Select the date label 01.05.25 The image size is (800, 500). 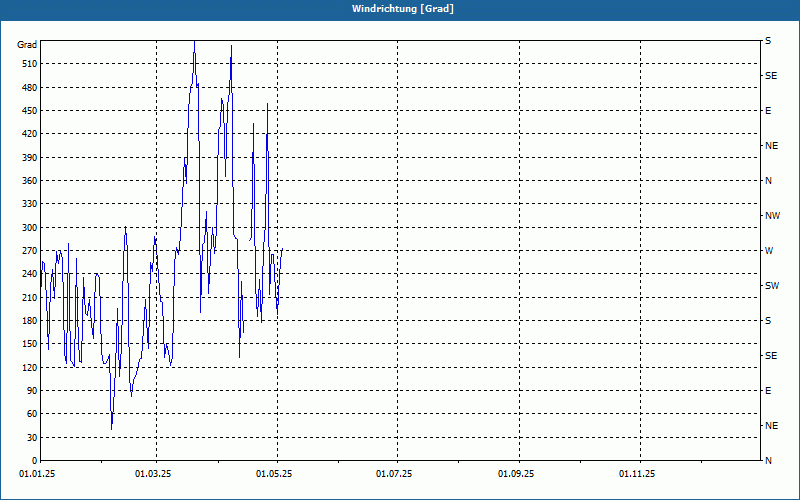click(274, 474)
